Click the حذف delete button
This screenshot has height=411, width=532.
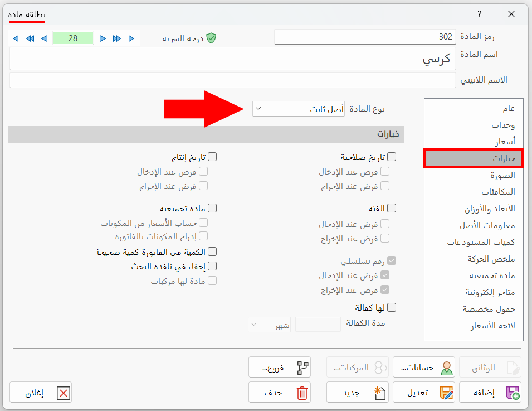pyautogui.click(x=280, y=393)
